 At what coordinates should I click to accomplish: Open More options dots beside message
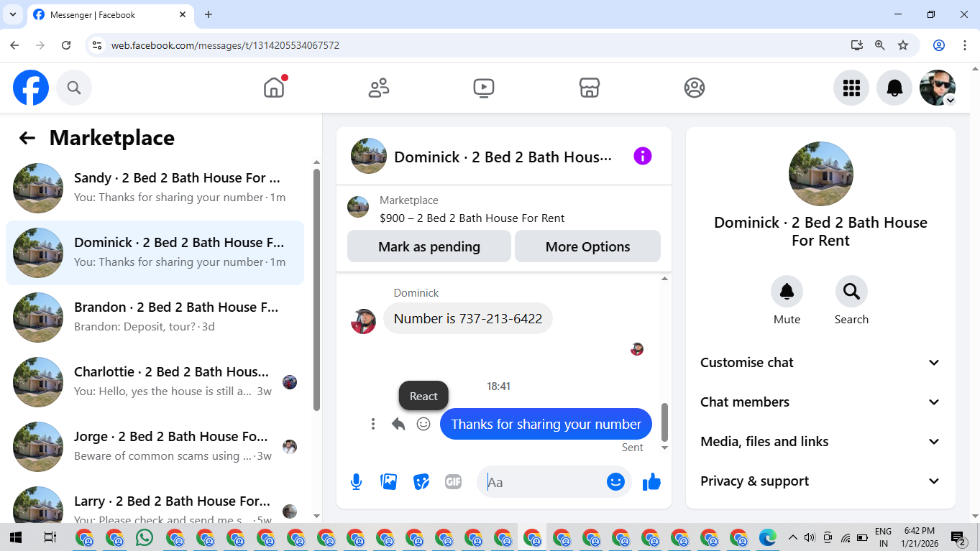[372, 424]
